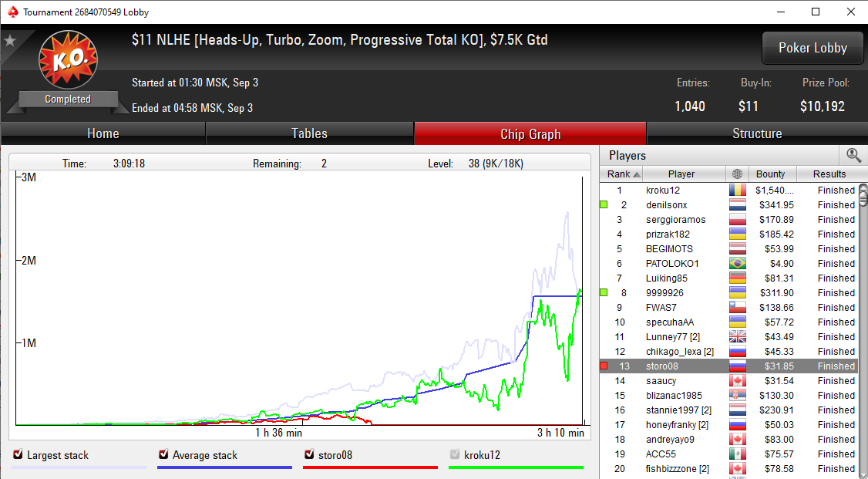Click the green marker beside denilsonx
This screenshot has height=479, width=868.
pyautogui.click(x=604, y=205)
